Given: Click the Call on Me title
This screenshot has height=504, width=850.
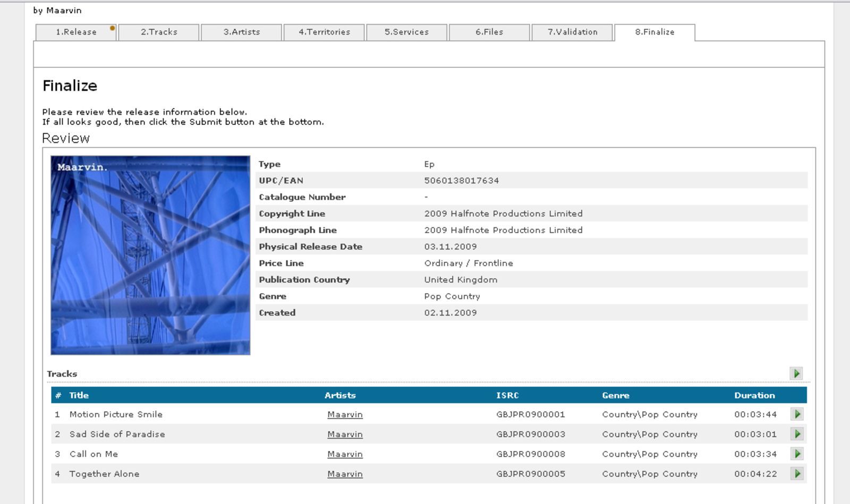Looking at the screenshot, I should (x=93, y=454).
